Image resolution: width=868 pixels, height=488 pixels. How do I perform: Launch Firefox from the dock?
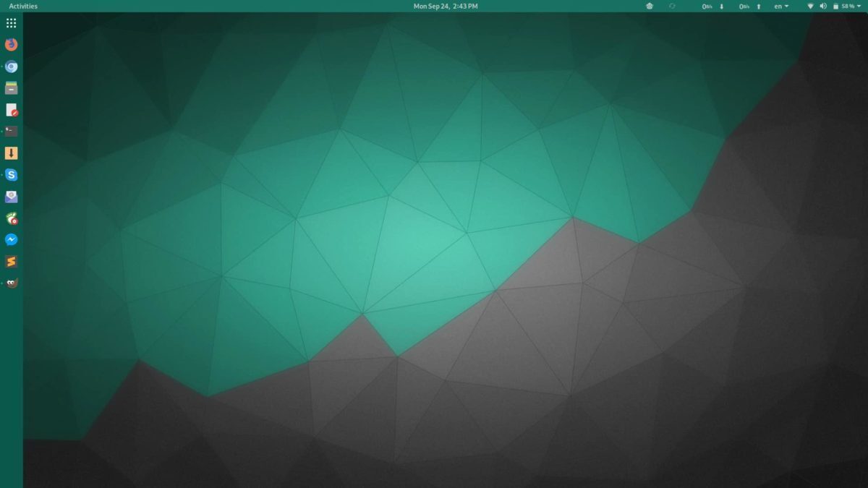[x=11, y=45]
